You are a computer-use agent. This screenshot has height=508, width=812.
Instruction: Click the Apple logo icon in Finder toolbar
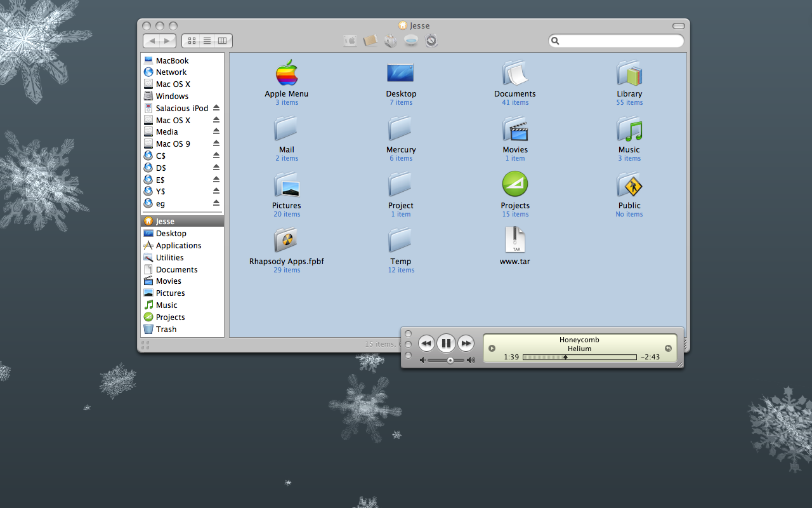click(x=350, y=41)
